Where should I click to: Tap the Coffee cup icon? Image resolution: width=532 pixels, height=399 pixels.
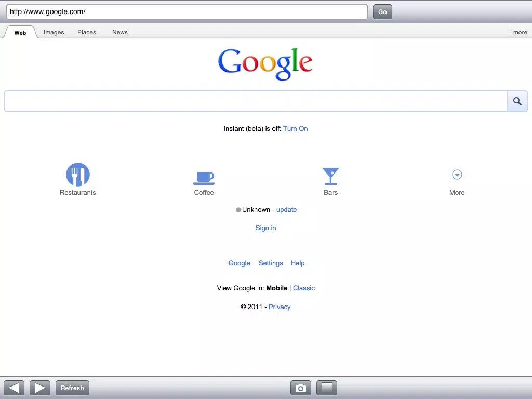point(204,178)
